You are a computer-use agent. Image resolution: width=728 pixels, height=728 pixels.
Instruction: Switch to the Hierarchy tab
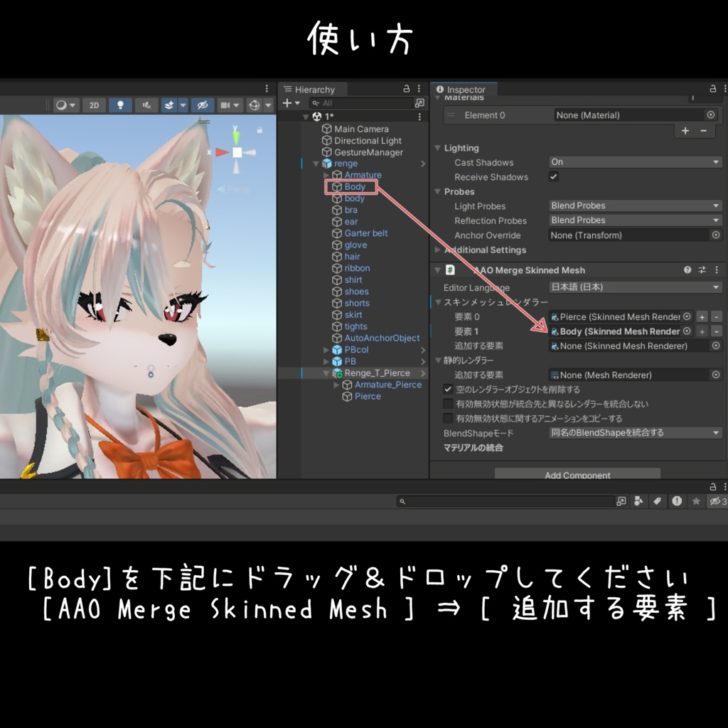coord(314,90)
